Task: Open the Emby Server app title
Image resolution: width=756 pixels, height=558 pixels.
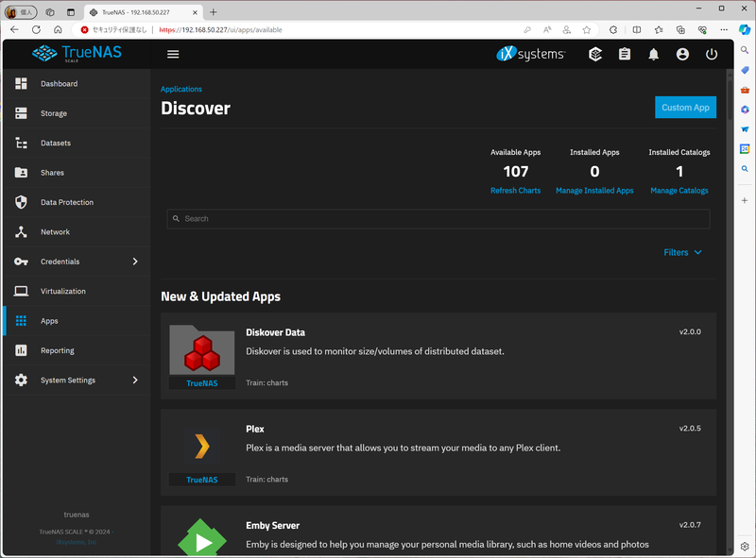Action: [273, 526]
